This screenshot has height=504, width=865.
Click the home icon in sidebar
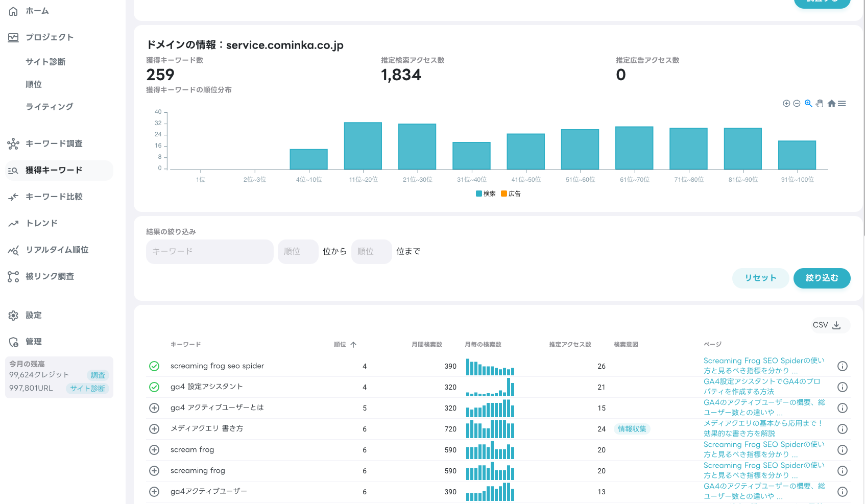(x=13, y=11)
